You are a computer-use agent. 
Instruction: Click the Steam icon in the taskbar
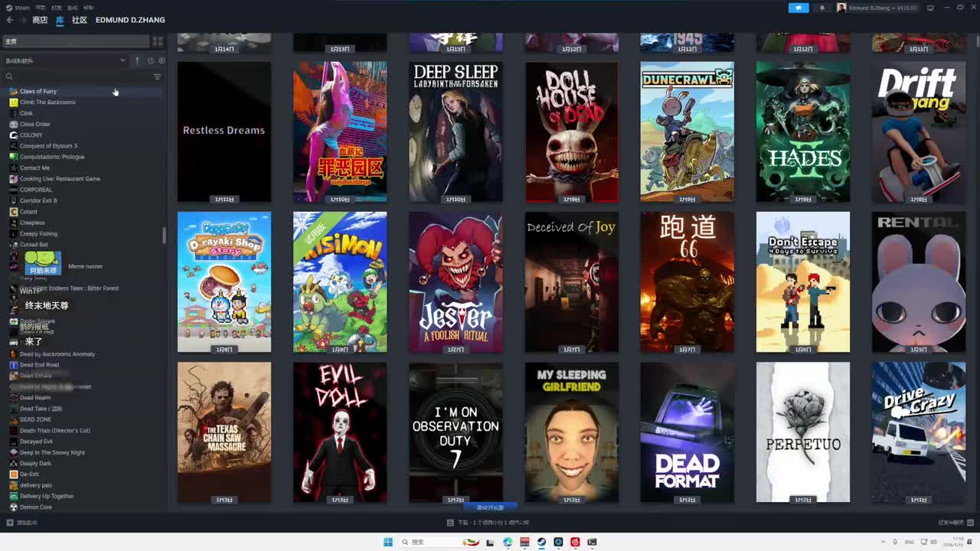(541, 542)
